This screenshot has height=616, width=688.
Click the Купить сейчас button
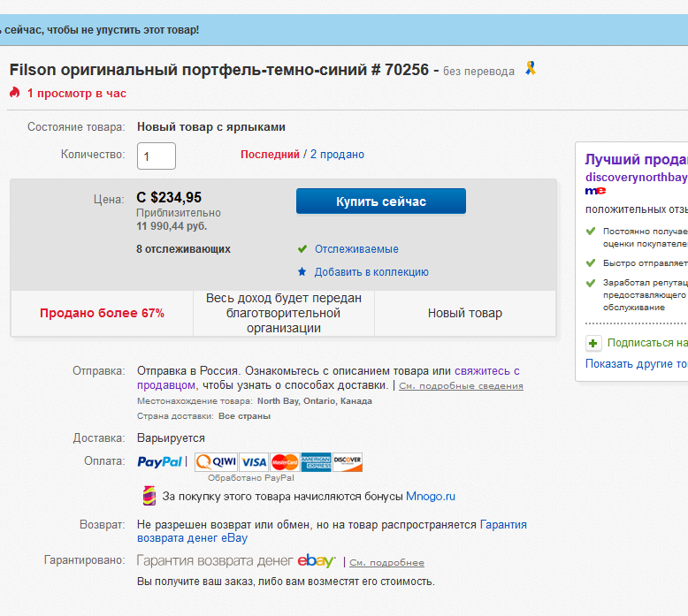pyautogui.click(x=381, y=202)
